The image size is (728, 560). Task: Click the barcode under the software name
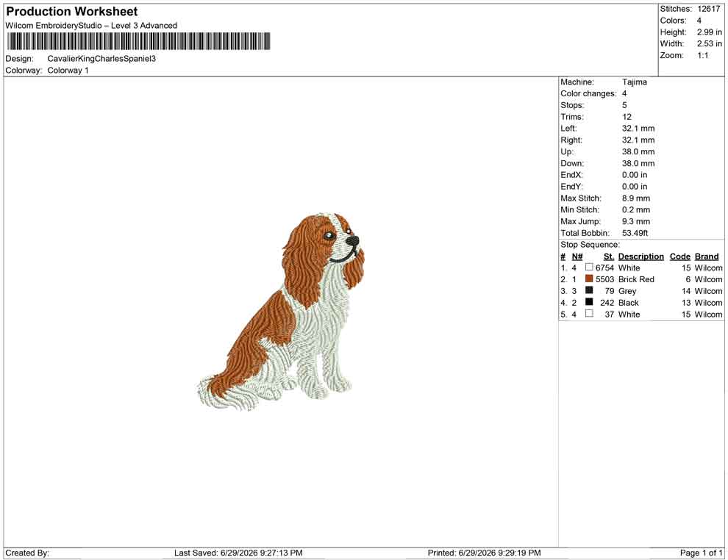click(138, 41)
